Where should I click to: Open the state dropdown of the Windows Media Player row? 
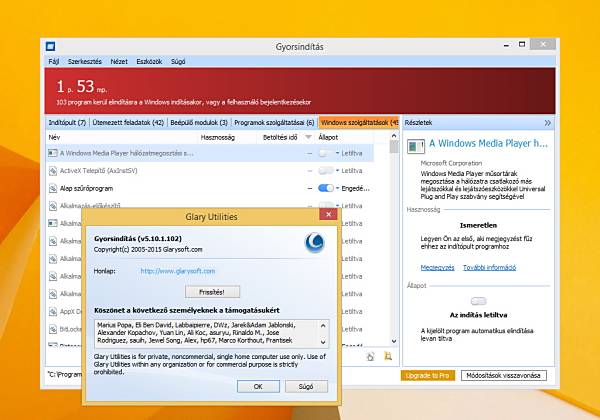(338, 153)
